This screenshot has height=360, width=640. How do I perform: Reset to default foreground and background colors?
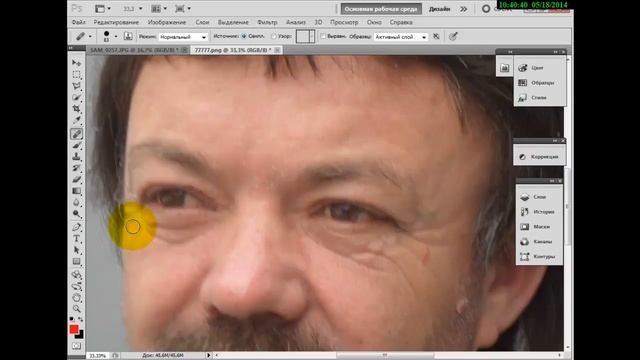(x=72, y=319)
